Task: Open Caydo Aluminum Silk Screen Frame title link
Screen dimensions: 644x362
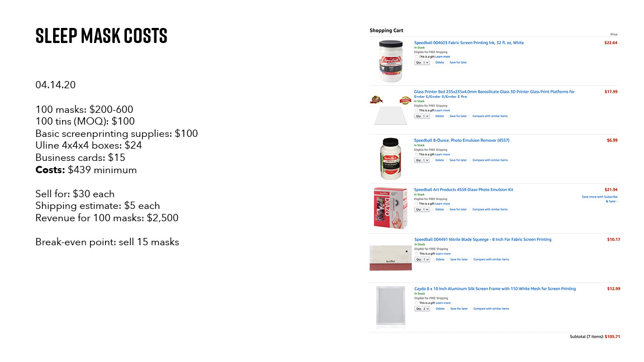Action: pos(495,289)
